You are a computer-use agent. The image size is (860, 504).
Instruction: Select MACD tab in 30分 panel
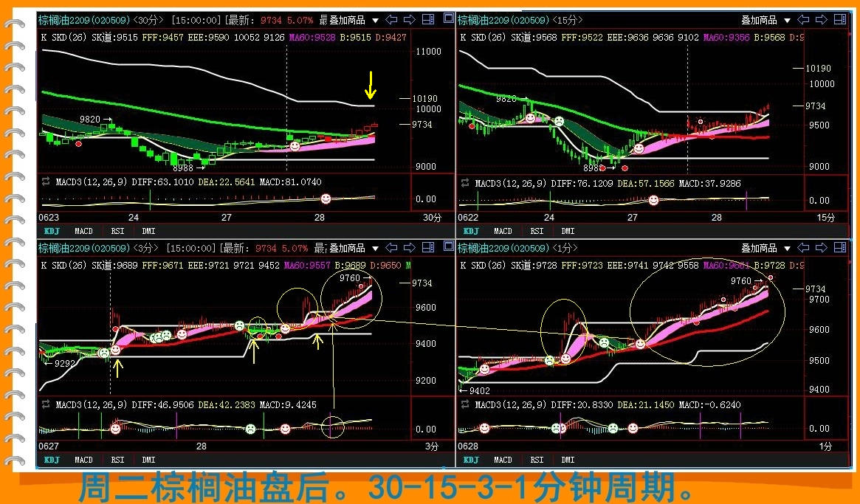click(83, 232)
